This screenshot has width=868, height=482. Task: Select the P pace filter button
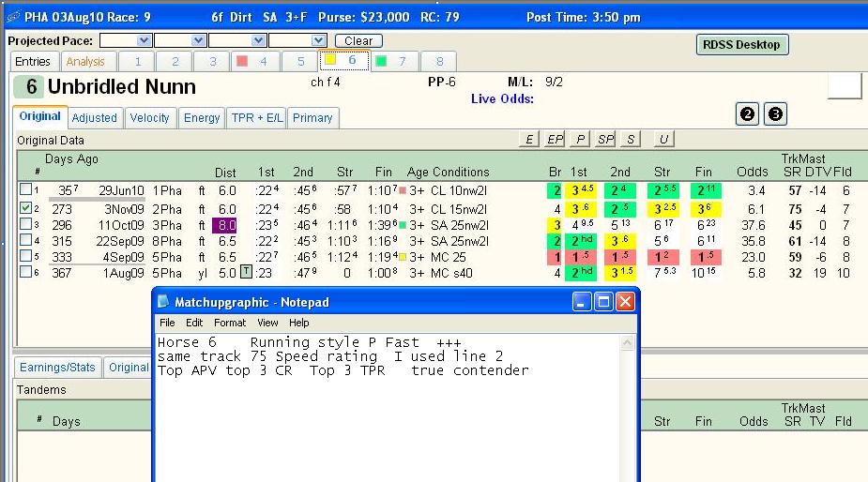[580, 140]
